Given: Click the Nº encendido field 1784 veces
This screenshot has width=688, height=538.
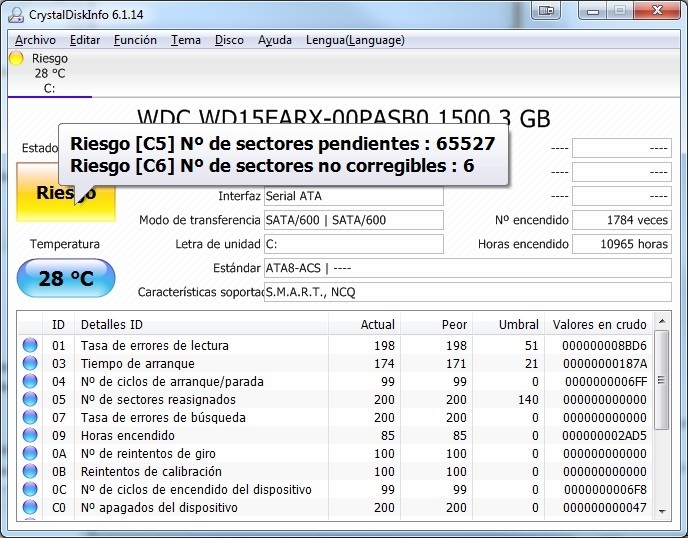Looking at the screenshot, I should click(x=622, y=220).
